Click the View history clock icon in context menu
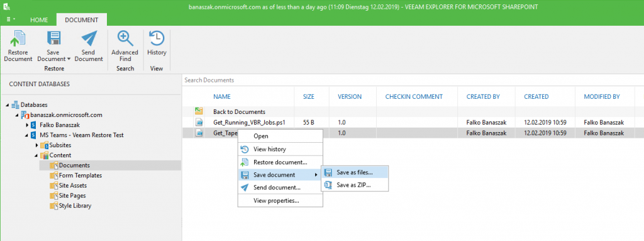644x241 pixels. [x=245, y=149]
